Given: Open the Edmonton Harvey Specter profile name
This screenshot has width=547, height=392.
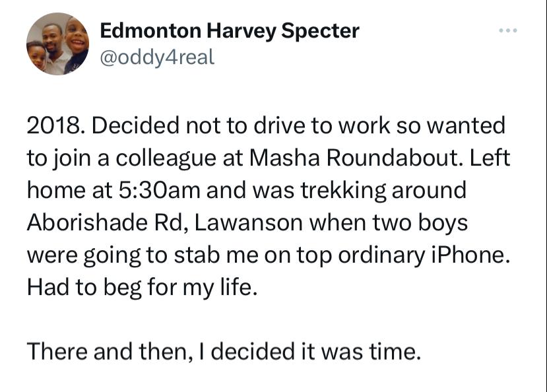Looking at the screenshot, I should click(x=230, y=31).
